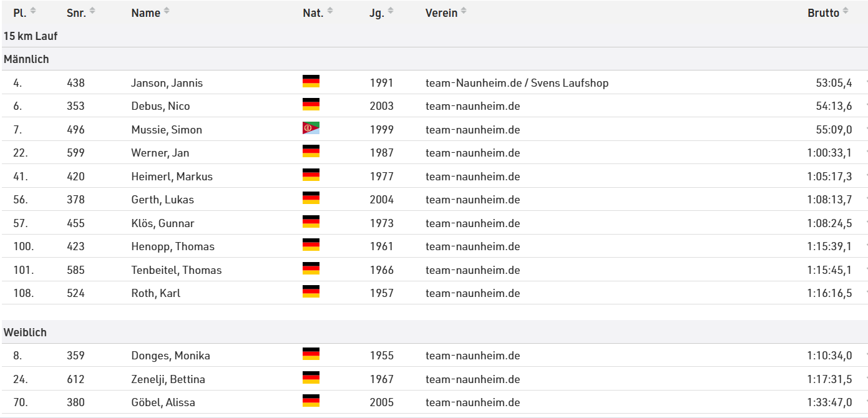Click the German flag for Jannis Janson

click(311, 82)
